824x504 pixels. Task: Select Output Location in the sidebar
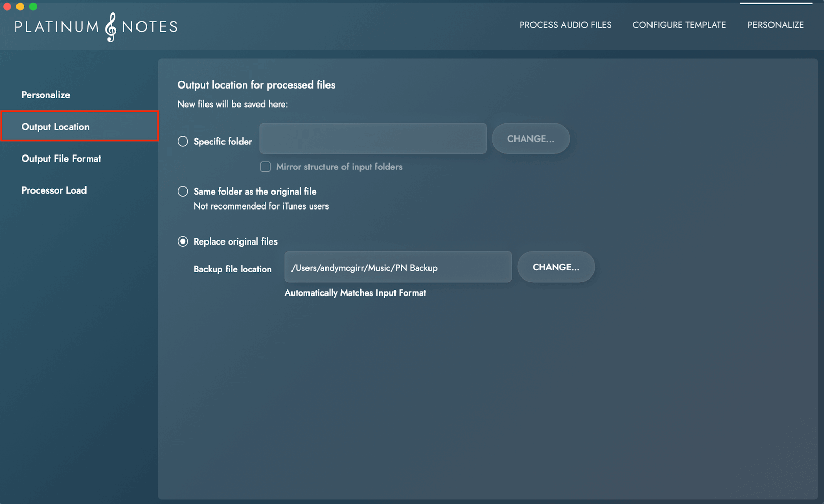click(x=56, y=127)
